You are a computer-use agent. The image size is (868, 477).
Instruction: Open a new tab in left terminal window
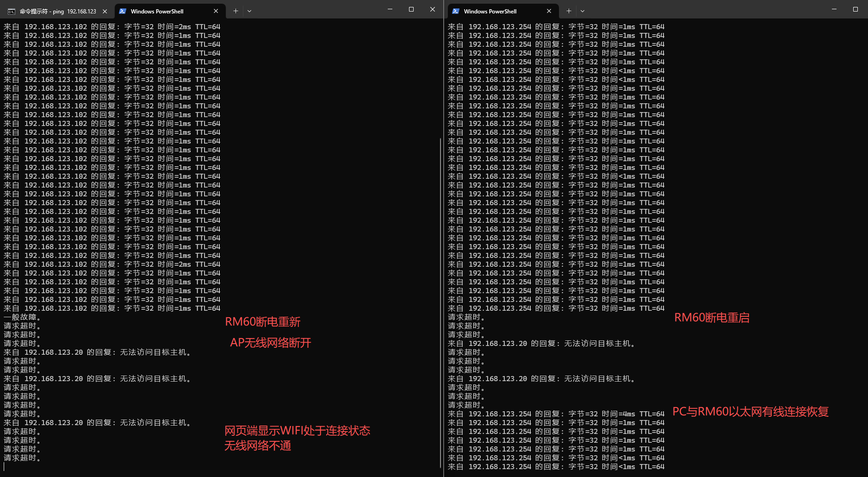[x=236, y=11]
